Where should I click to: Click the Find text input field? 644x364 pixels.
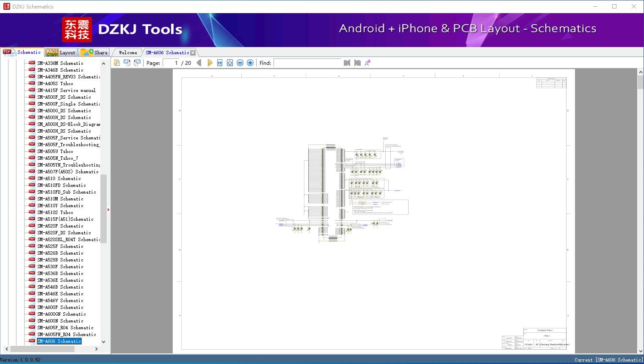[307, 63]
